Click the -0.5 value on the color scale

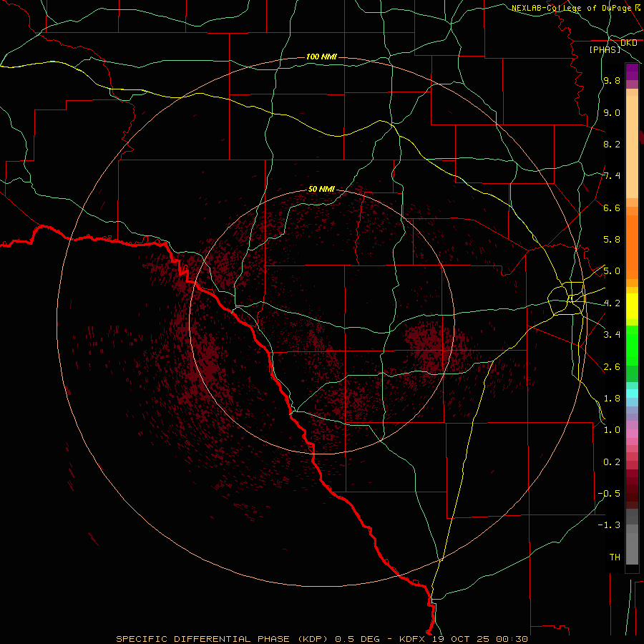tap(609, 494)
